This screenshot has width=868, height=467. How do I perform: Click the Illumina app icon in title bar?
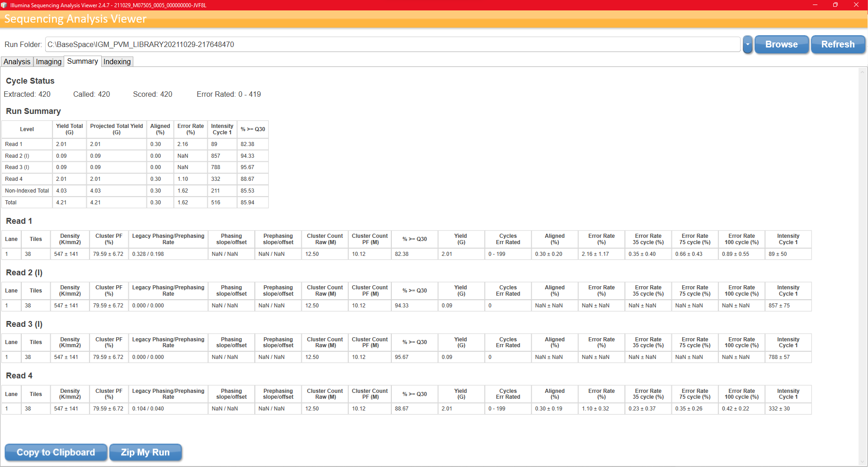(x=4, y=5)
